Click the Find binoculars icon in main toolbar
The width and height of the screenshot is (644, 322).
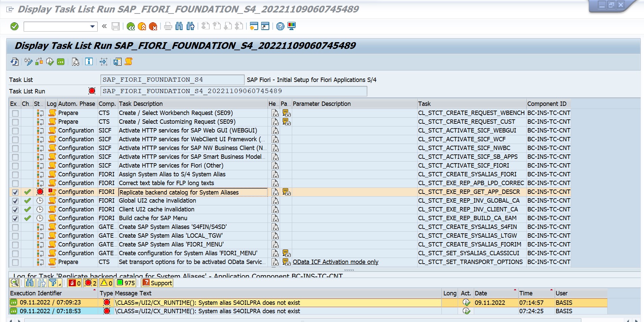click(x=179, y=26)
